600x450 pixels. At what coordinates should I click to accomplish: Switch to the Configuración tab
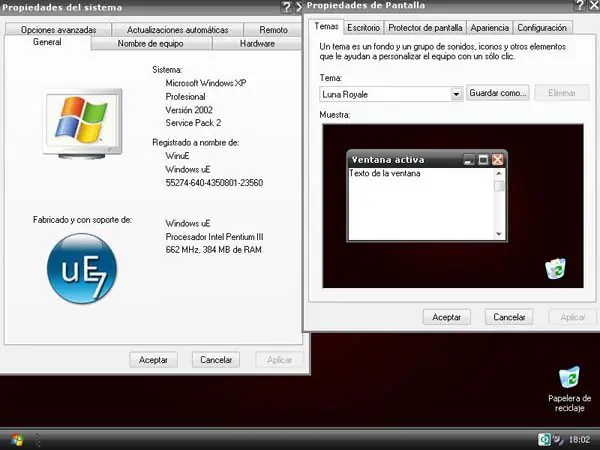tap(542, 28)
